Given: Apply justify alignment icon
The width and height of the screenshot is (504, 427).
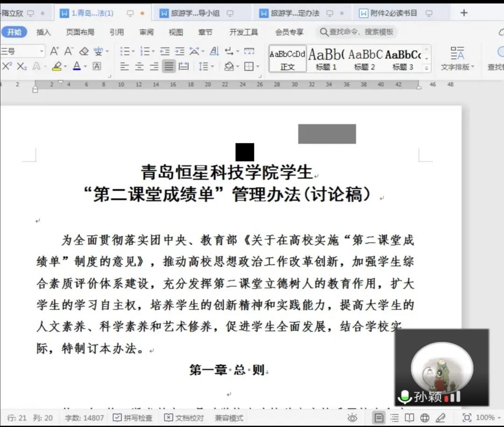Looking at the screenshot, I should [169, 67].
